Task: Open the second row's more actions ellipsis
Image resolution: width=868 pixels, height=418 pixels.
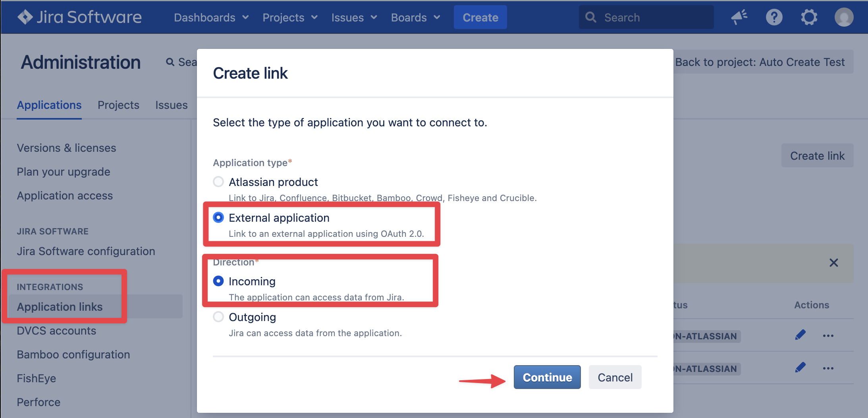Action: pos(828,368)
